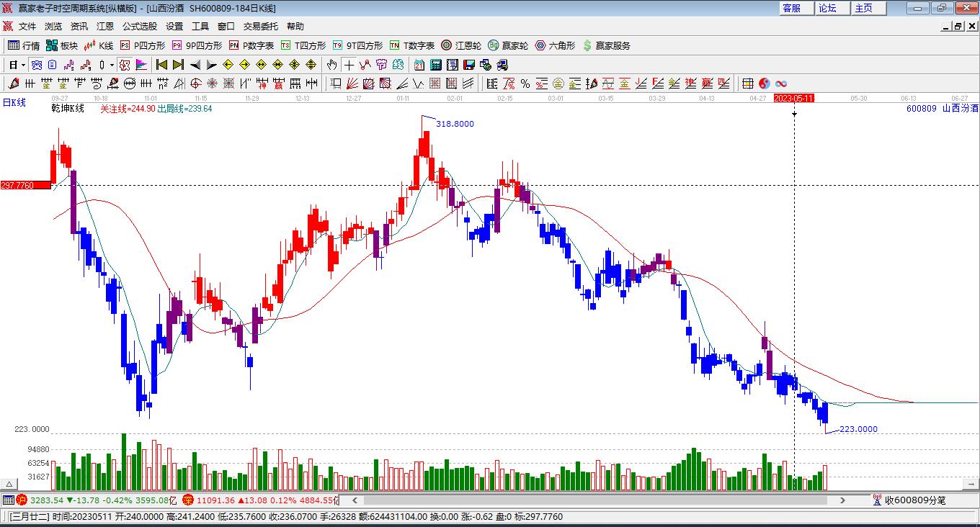Click the 客服 customer service button
980x527 pixels.
click(792, 8)
